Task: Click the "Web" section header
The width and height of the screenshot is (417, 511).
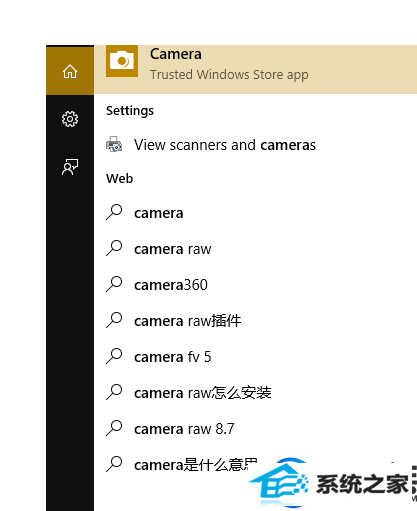Action: [120, 179]
